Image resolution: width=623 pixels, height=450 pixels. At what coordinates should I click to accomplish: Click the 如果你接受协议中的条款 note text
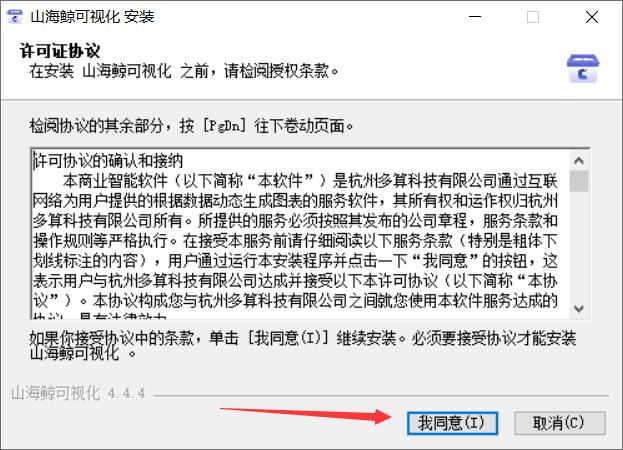click(x=303, y=345)
